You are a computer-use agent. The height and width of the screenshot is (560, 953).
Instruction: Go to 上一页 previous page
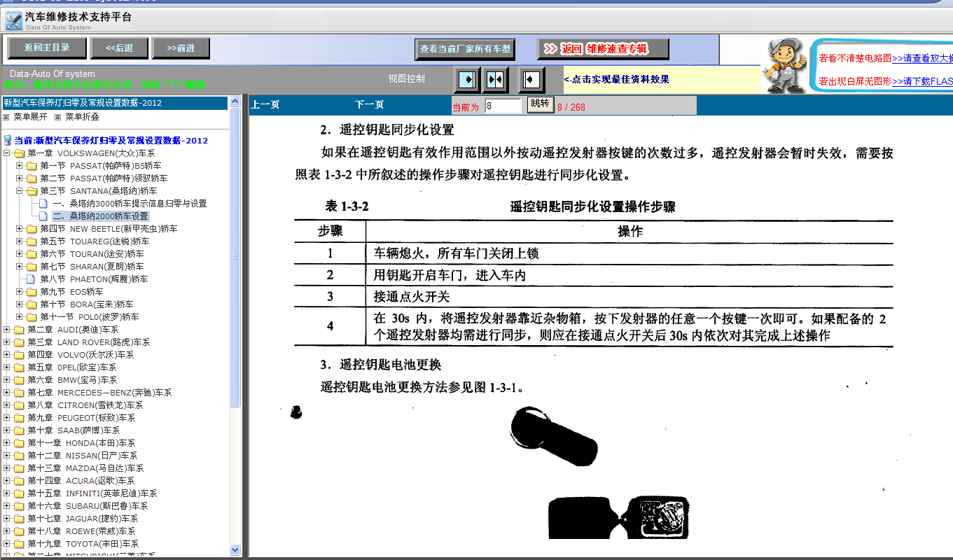[x=265, y=105]
